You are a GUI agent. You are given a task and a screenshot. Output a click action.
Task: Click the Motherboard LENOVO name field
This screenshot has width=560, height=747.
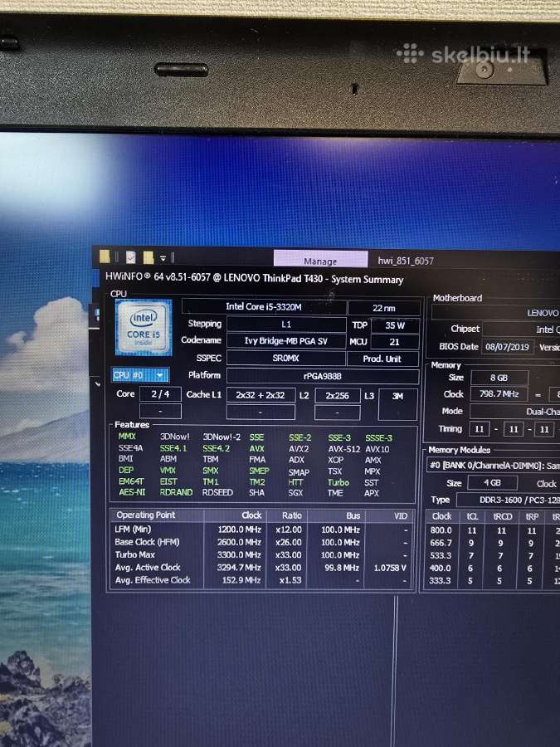[496, 313]
